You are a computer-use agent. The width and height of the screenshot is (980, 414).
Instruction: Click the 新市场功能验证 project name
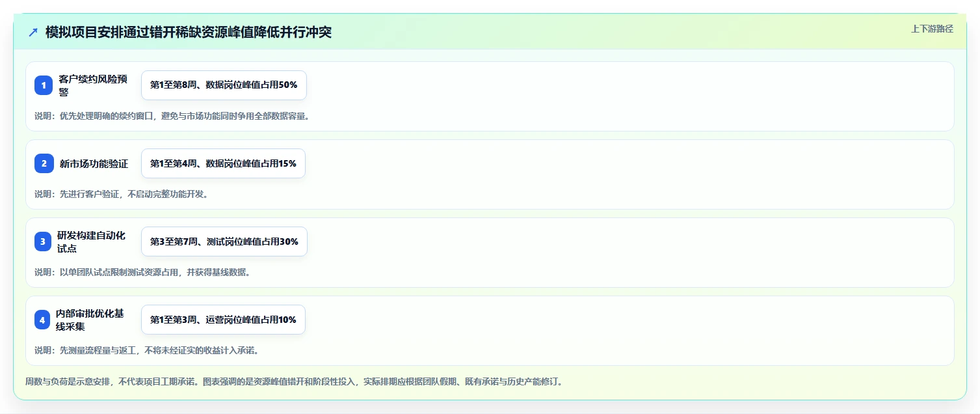click(x=94, y=164)
